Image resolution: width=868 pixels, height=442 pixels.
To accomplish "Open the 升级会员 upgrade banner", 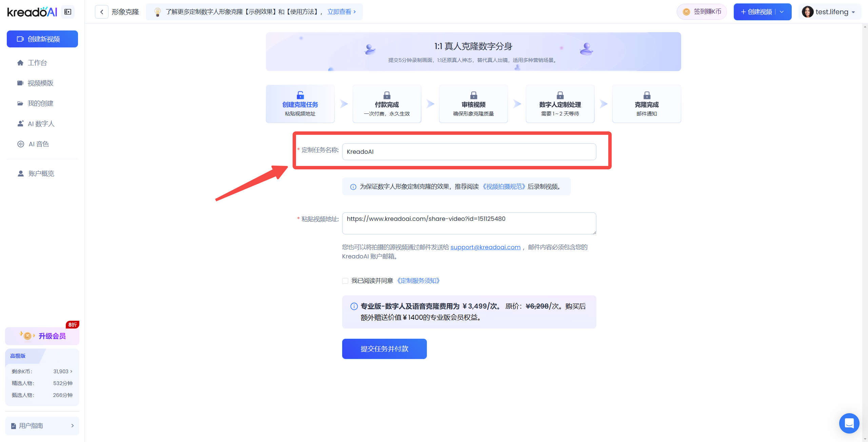I will coord(42,336).
